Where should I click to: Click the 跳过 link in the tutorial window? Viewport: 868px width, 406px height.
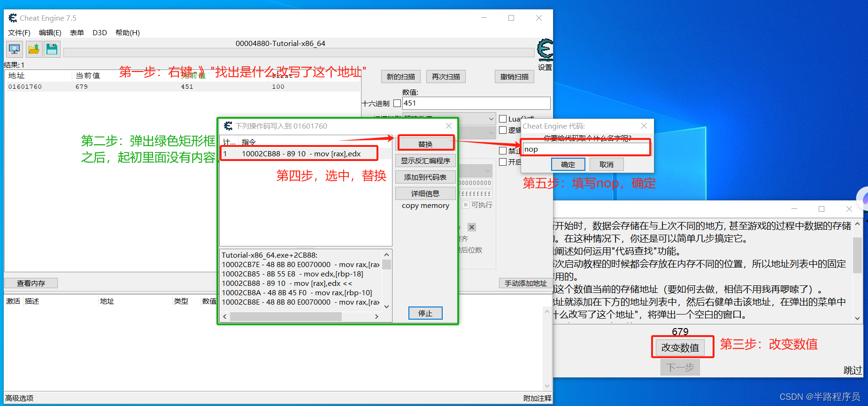(x=853, y=370)
